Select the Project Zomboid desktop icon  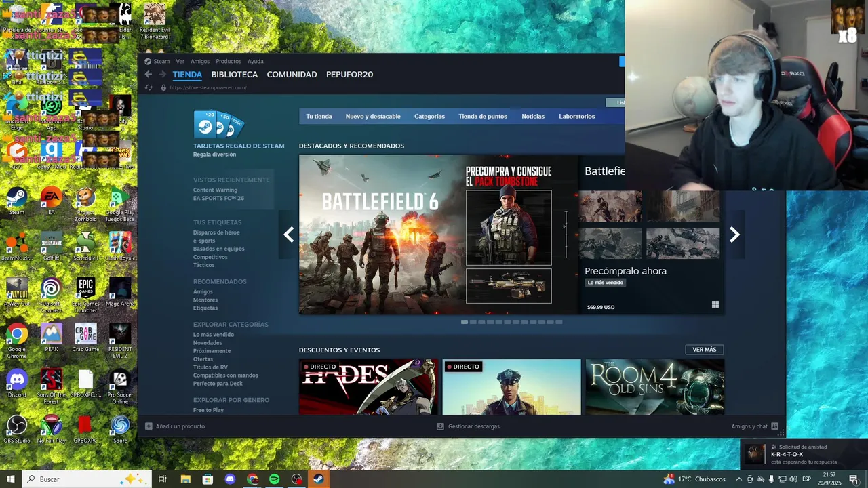85,204
